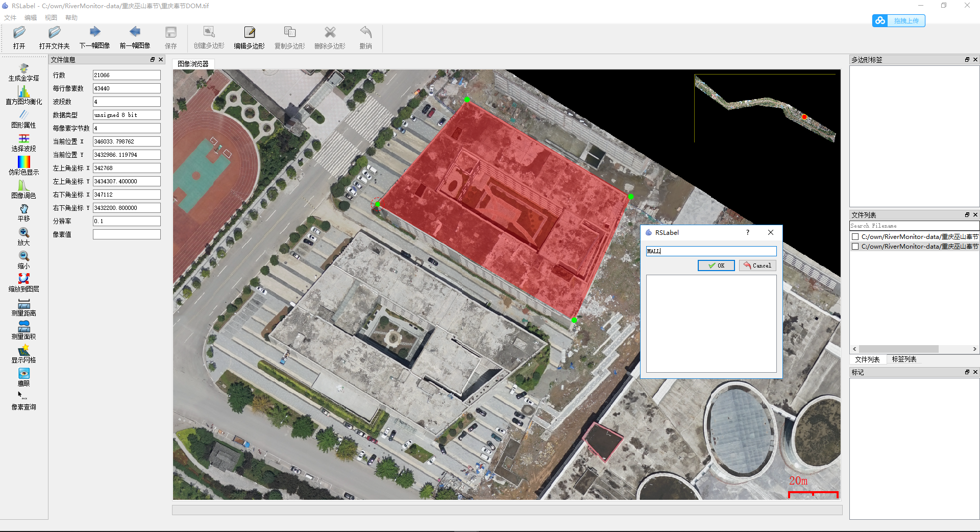Float the 文件列表 panel

967,215
